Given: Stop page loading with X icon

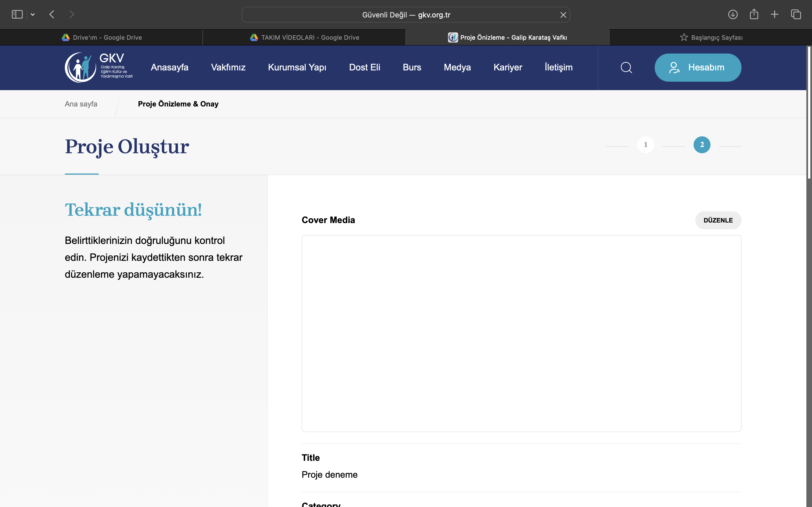Looking at the screenshot, I should (563, 15).
